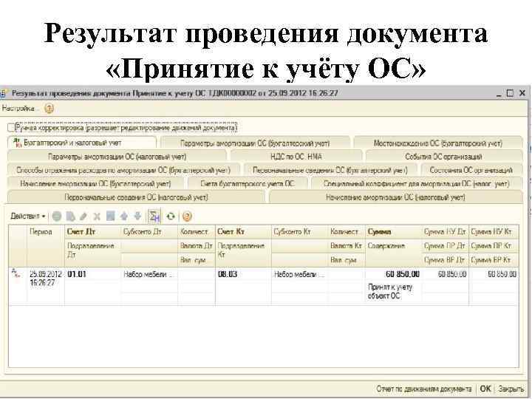Image resolution: width=532 pixels, height=399 pixels.
Task: Select the Сумма НУ Кт value 60 850,00
Action: click(494, 274)
